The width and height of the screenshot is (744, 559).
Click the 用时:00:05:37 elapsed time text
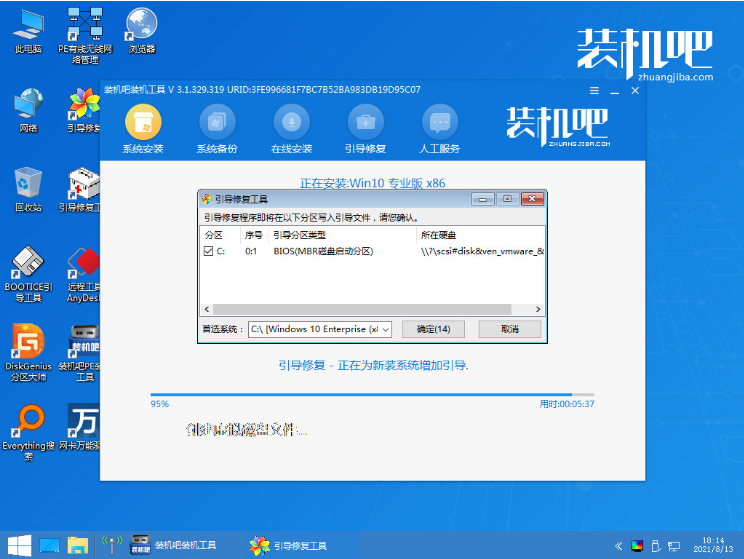[567, 404]
